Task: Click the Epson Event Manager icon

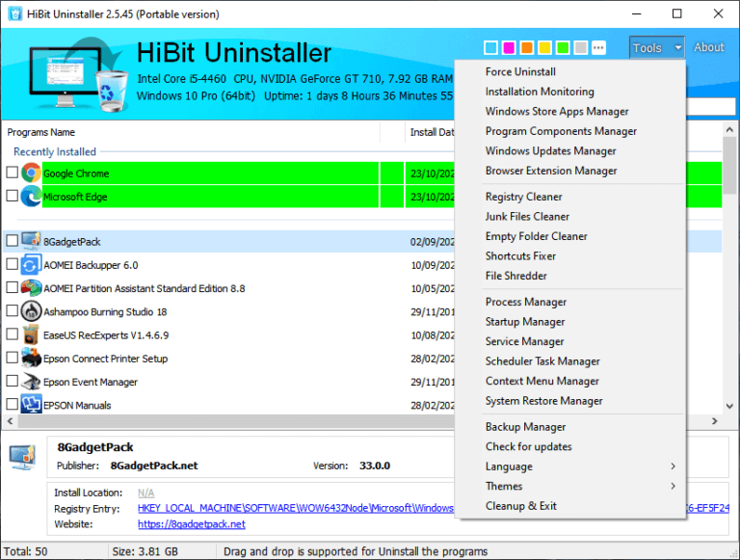Action: (x=31, y=381)
